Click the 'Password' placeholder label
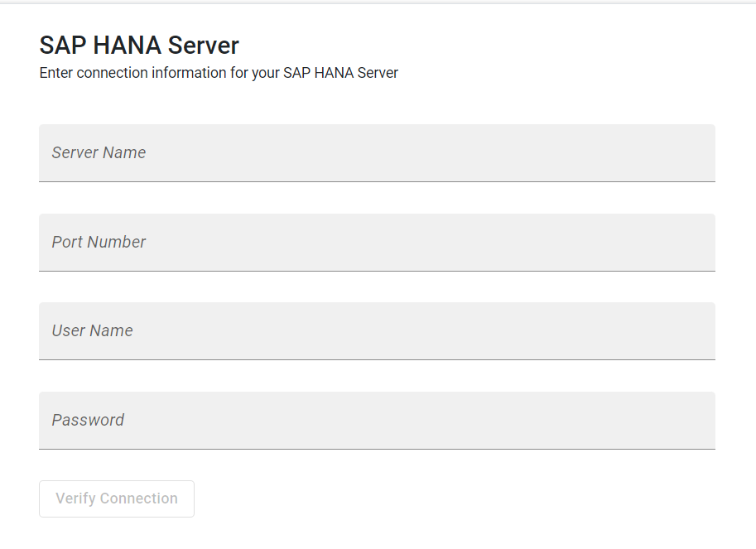 pyautogui.click(x=88, y=421)
